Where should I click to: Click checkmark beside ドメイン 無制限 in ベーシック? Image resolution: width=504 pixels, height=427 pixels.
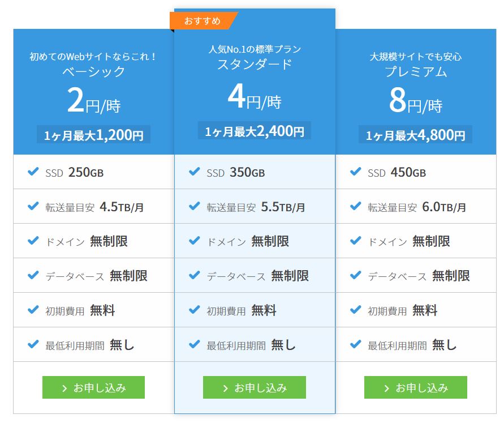pos(33,240)
